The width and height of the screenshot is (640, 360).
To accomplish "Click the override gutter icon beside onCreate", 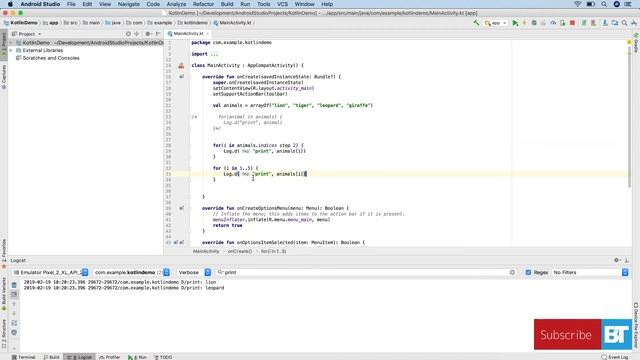I will pyautogui.click(x=181, y=76).
